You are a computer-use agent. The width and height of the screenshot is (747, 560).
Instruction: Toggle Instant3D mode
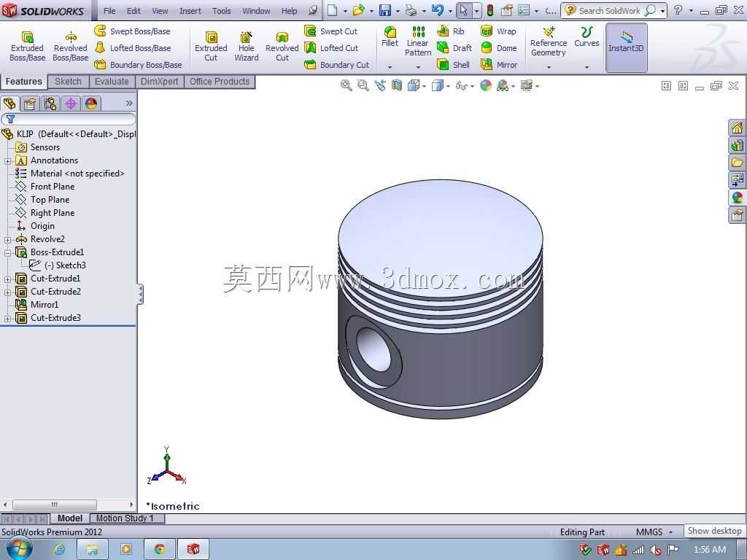626,47
